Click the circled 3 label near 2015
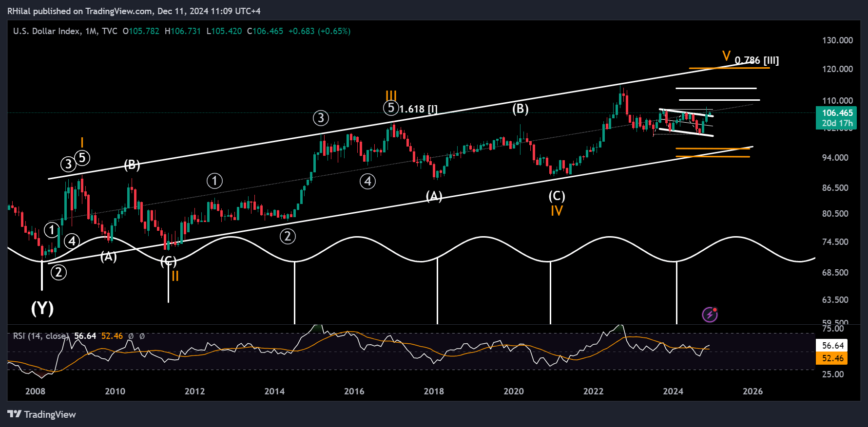The width and height of the screenshot is (868, 427). click(x=321, y=118)
